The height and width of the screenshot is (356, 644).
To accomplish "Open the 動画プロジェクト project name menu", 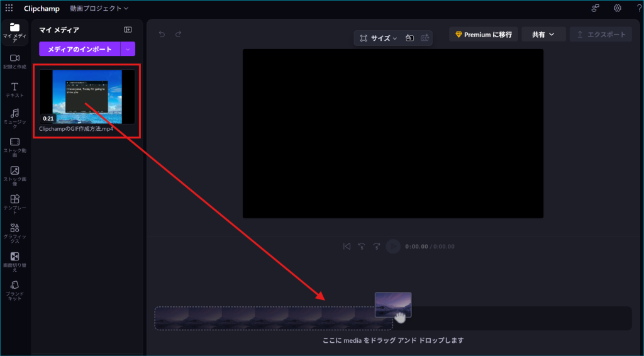I will click(x=99, y=8).
